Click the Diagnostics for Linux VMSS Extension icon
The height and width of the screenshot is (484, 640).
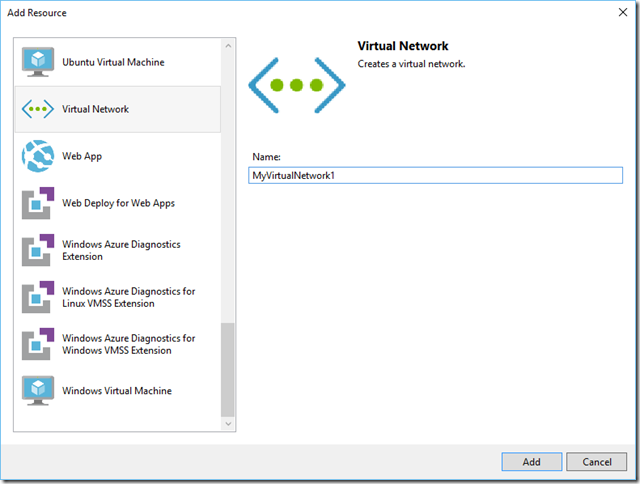click(x=38, y=297)
